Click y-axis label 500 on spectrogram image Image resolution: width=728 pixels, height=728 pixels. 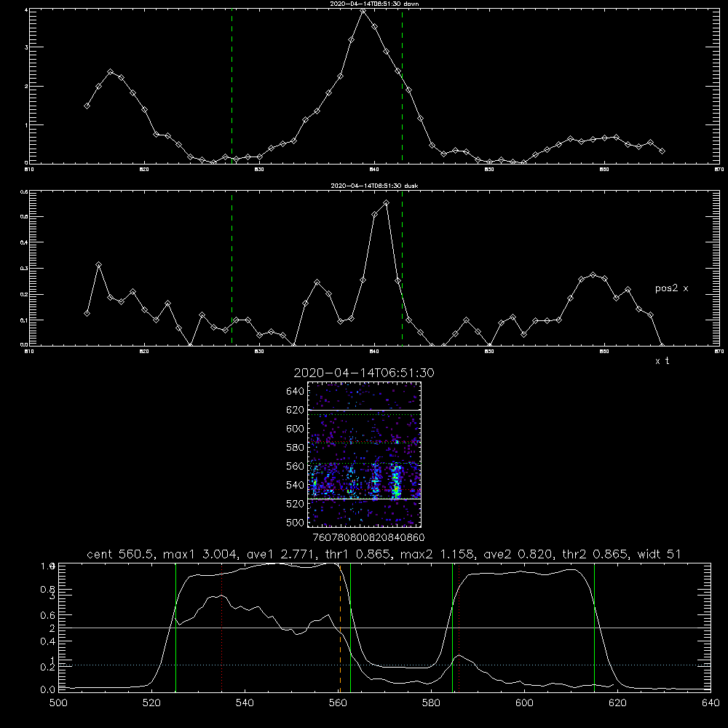[296, 522]
